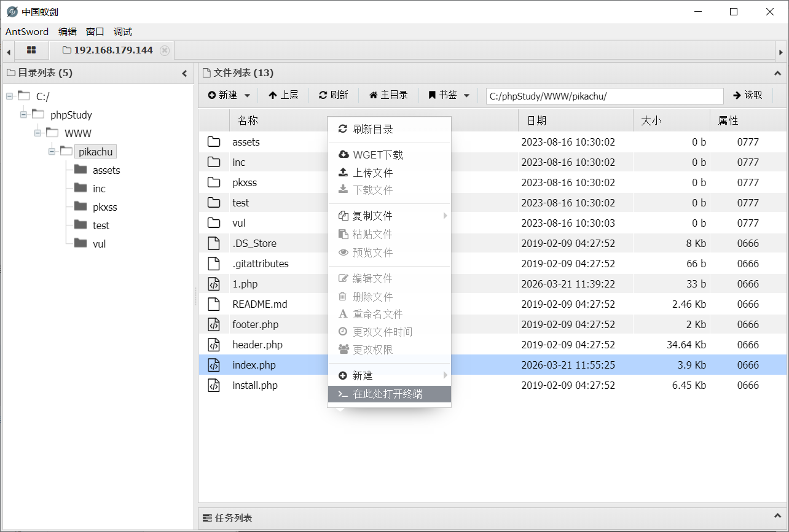The height and width of the screenshot is (532, 789).
Task: Select the README.md file name
Action: 260,304
